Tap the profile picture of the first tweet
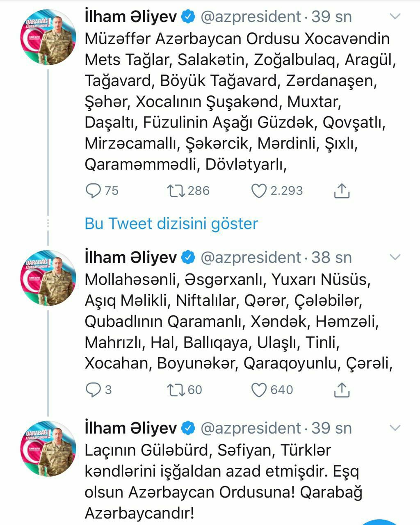Viewport: 420px width, 525px height. coord(48,37)
